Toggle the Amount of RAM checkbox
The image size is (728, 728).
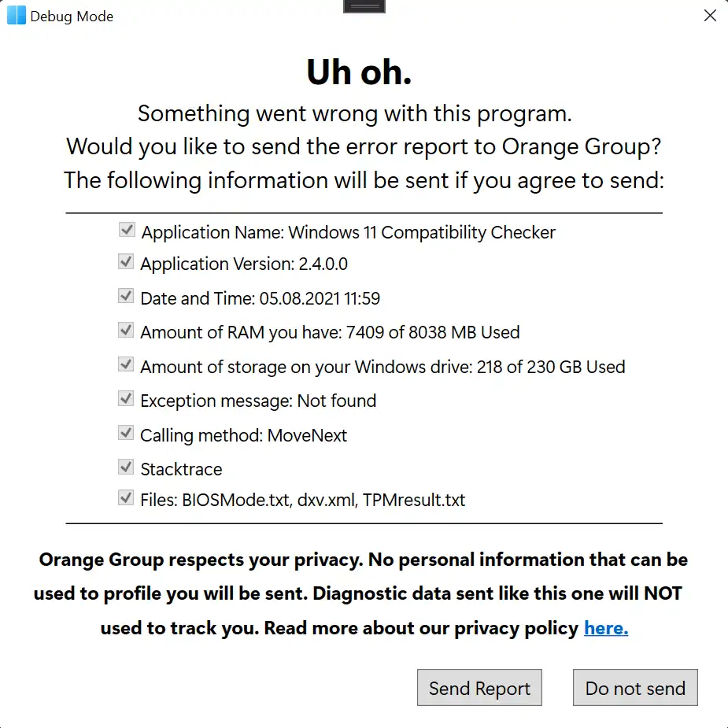pos(126,330)
